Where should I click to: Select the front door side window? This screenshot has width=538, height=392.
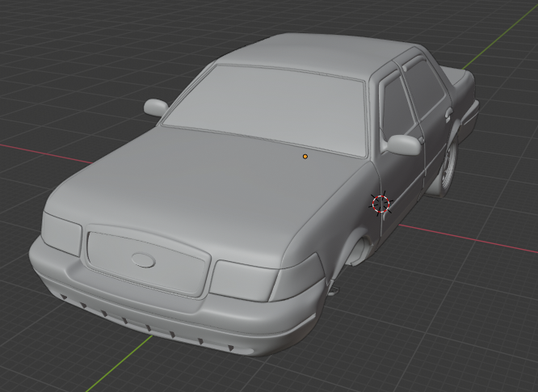(398, 107)
